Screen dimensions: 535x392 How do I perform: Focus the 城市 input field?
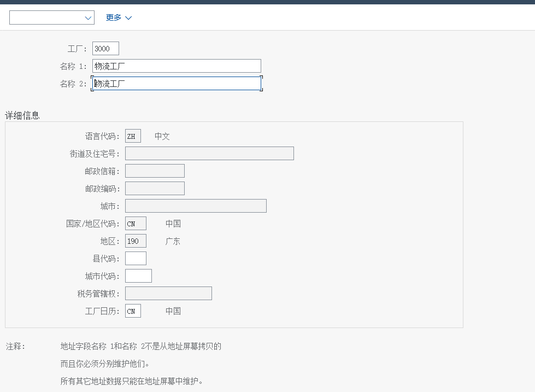click(x=196, y=206)
